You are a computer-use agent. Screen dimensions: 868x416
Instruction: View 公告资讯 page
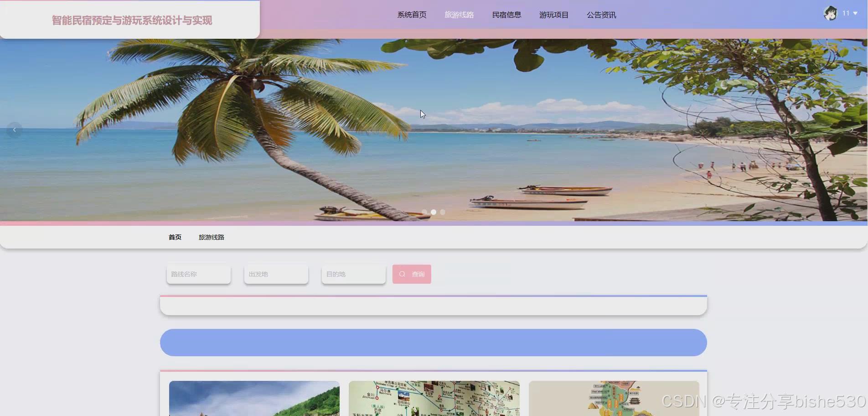click(x=601, y=15)
